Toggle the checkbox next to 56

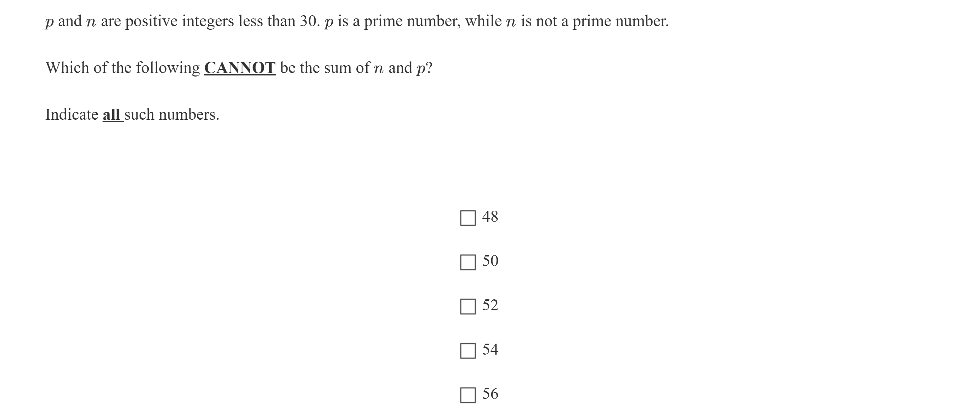coord(468,395)
